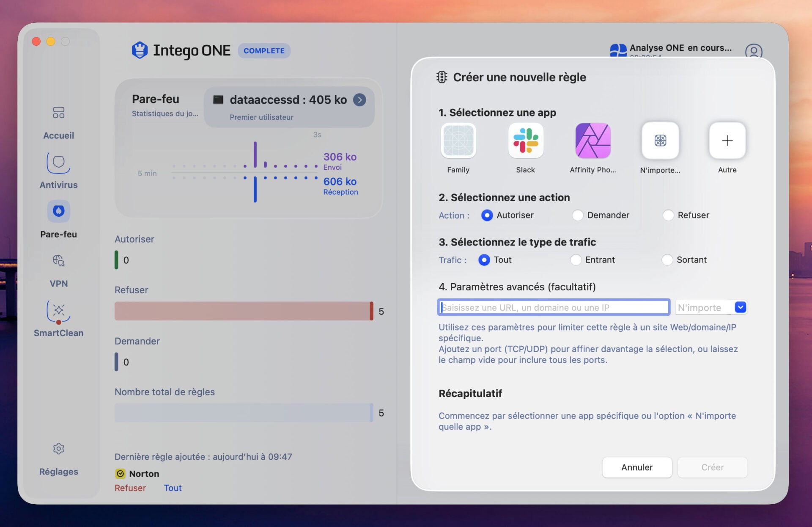The image size is (812, 527).
Task: Select the Affinity Photo app icon
Action: point(593,141)
